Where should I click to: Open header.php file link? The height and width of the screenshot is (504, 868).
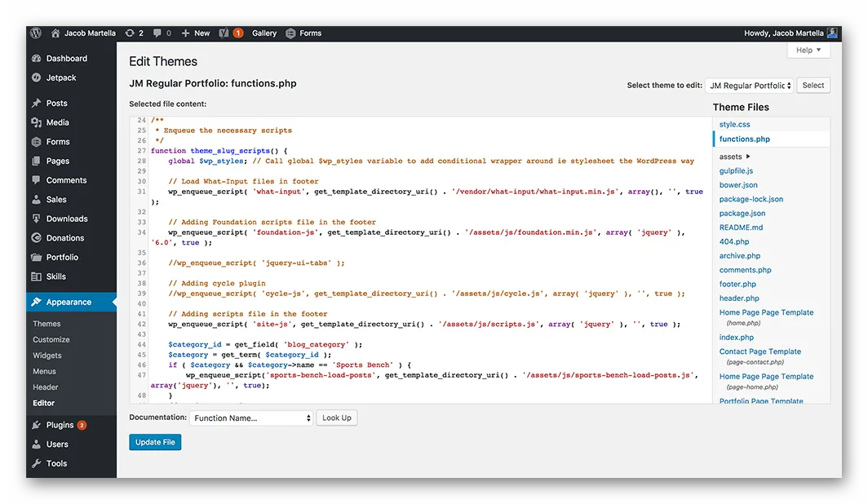click(x=739, y=298)
